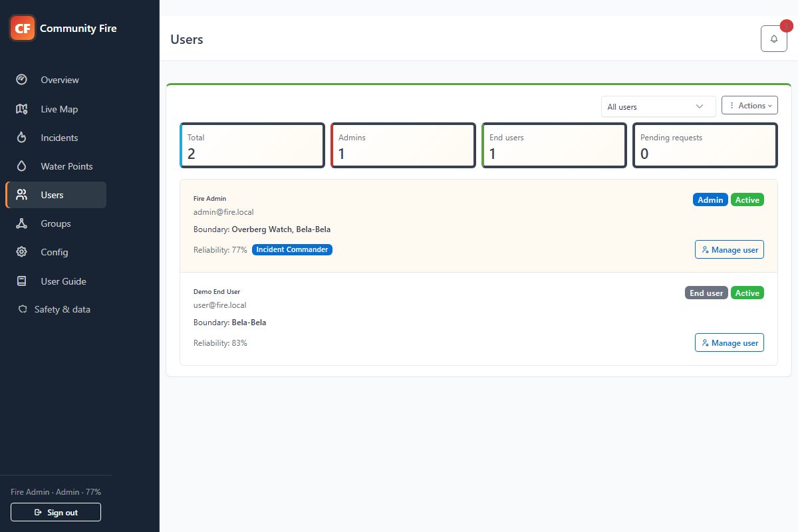Click the Admins stat card
The image size is (798, 532).
tap(403, 146)
